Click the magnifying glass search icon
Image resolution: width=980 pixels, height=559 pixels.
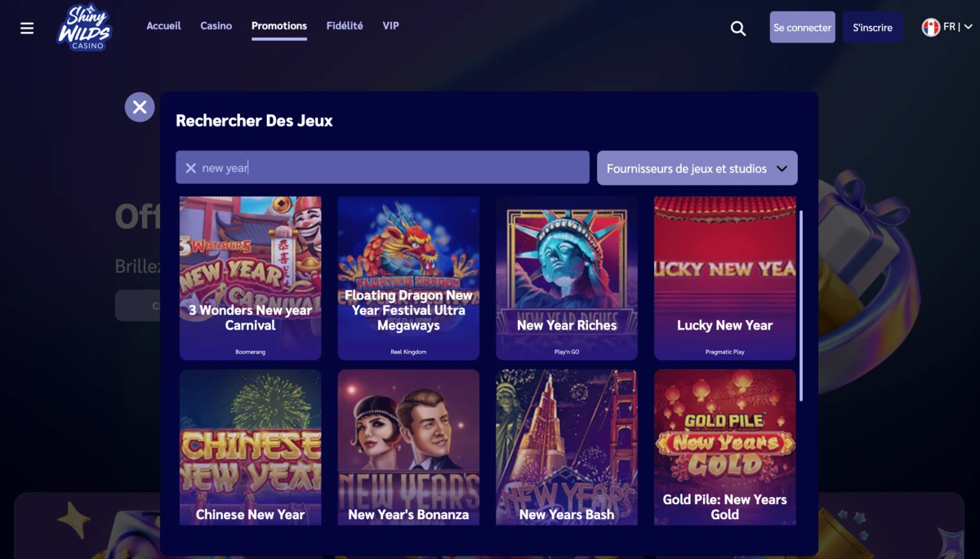point(737,28)
